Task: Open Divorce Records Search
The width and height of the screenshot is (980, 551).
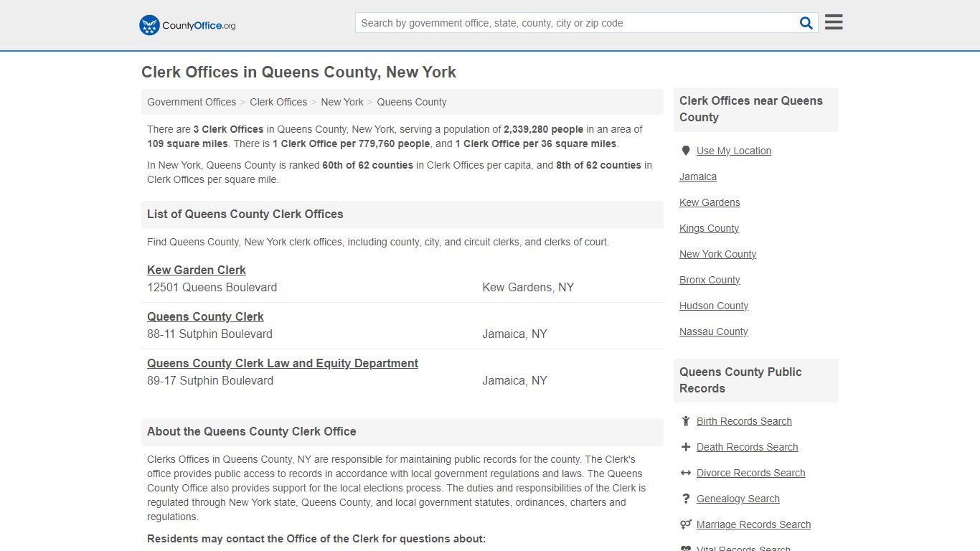Action: (x=750, y=473)
